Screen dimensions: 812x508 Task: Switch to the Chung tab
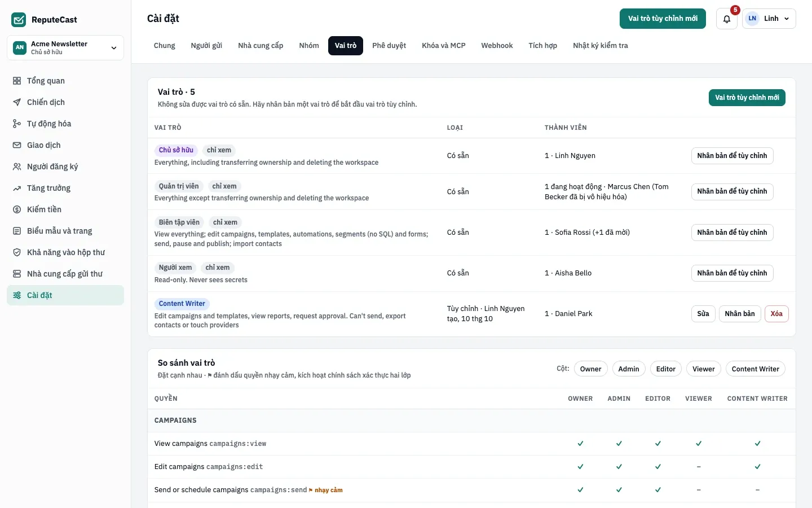165,46
